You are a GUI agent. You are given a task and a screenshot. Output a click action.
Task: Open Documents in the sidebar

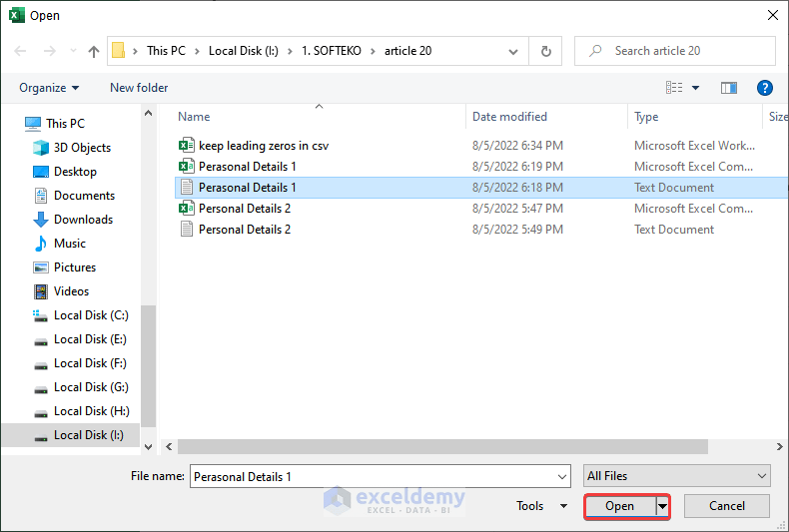(x=74, y=195)
